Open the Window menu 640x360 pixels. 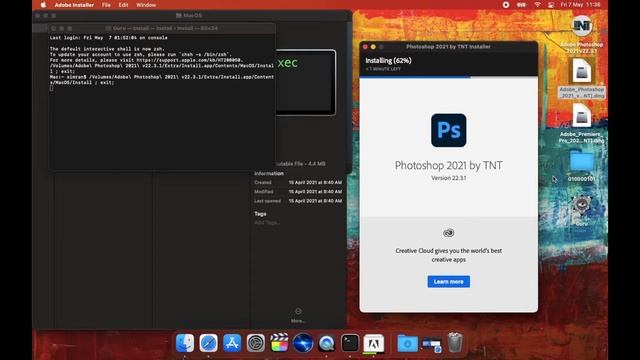[x=146, y=5]
